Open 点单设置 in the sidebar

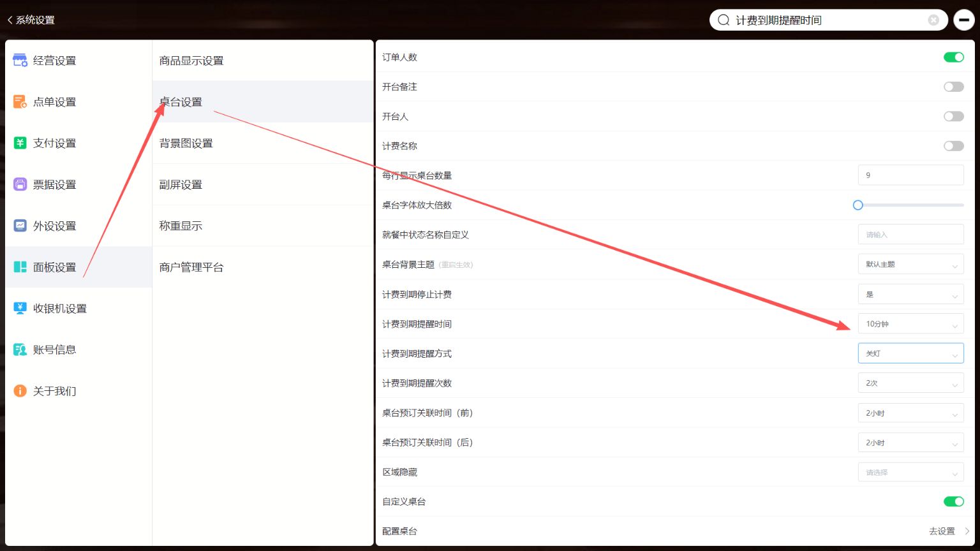[x=78, y=102]
